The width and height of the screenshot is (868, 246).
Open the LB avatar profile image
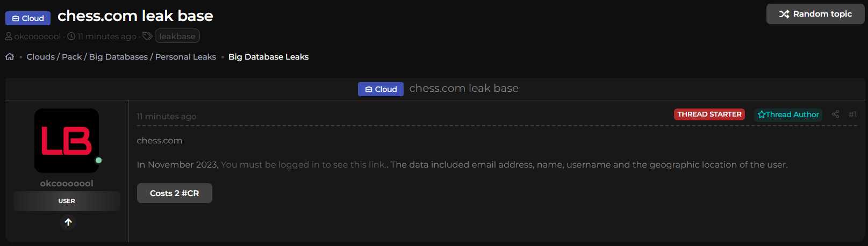(x=67, y=141)
